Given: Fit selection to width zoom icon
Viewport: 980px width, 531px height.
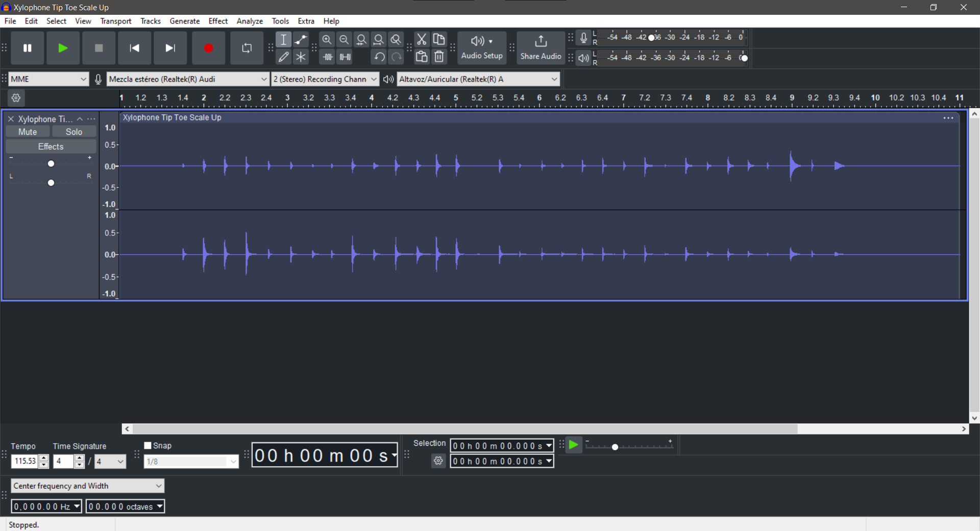Looking at the screenshot, I should click(x=361, y=40).
